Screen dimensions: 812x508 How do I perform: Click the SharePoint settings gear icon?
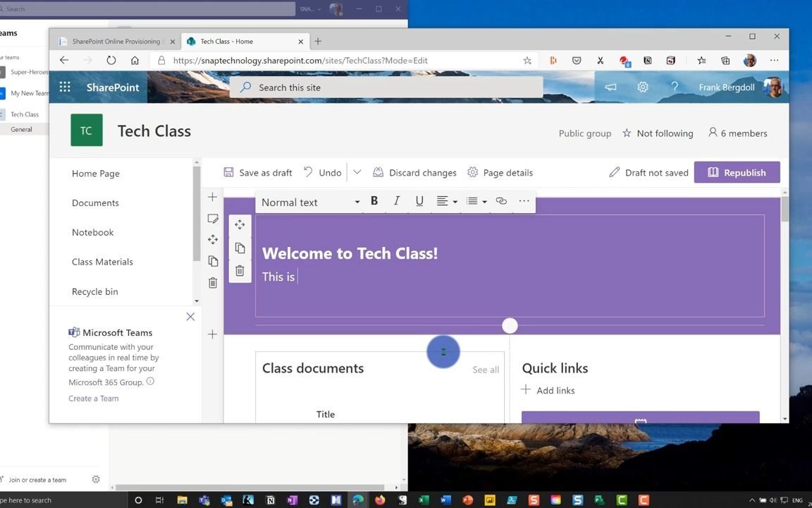coord(643,87)
